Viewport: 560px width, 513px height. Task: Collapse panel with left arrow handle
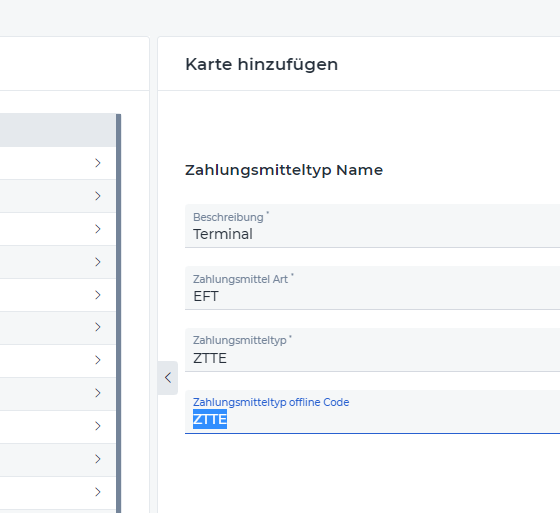coord(168,378)
